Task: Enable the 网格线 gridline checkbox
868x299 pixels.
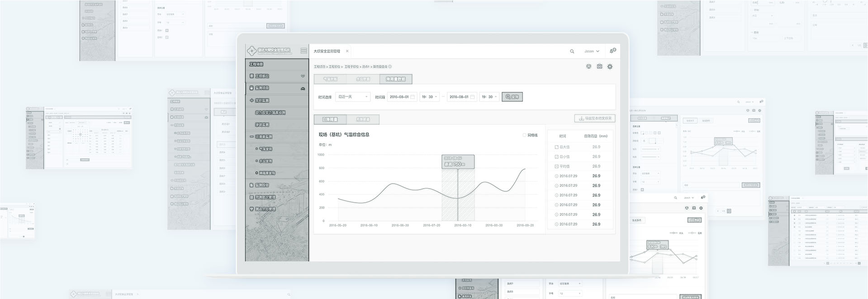Action: click(x=524, y=135)
